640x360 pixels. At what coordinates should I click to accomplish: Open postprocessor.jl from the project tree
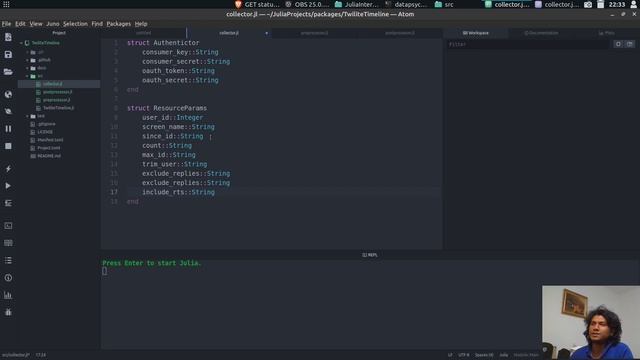tap(57, 92)
